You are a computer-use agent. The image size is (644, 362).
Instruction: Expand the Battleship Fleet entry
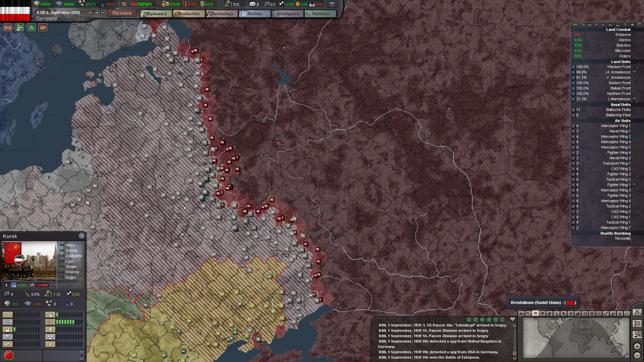tap(574, 115)
